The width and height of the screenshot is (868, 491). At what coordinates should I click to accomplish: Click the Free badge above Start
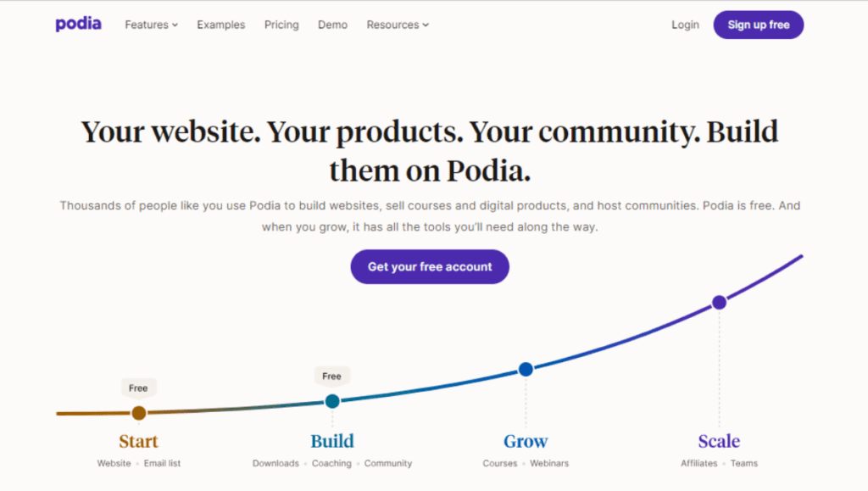[x=138, y=388]
